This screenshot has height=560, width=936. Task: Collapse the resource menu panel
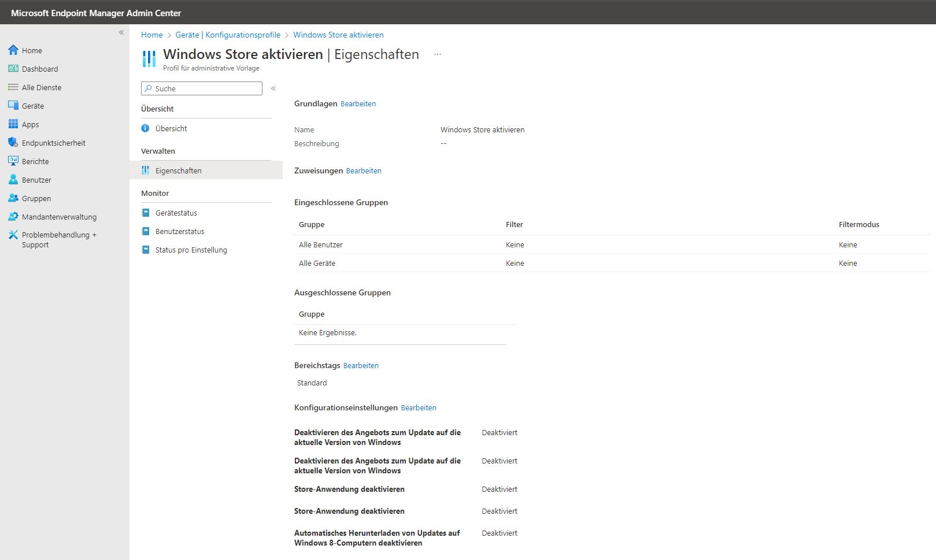(273, 88)
